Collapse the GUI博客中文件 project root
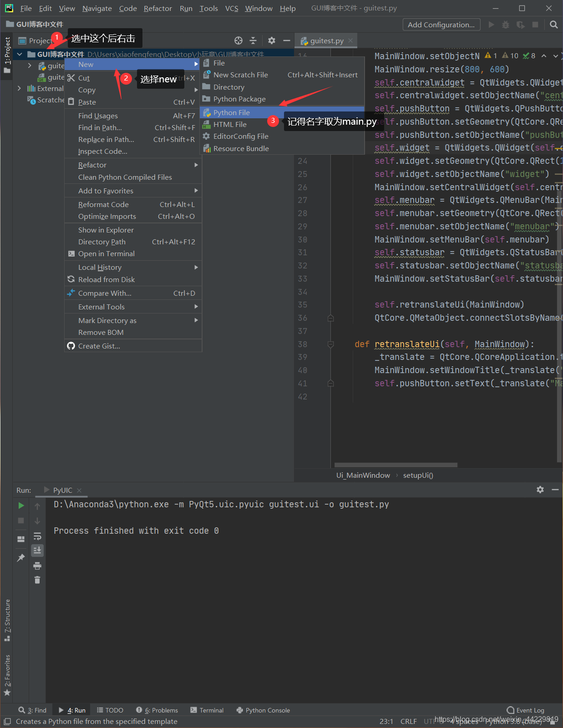The width and height of the screenshot is (563, 728). [x=20, y=54]
